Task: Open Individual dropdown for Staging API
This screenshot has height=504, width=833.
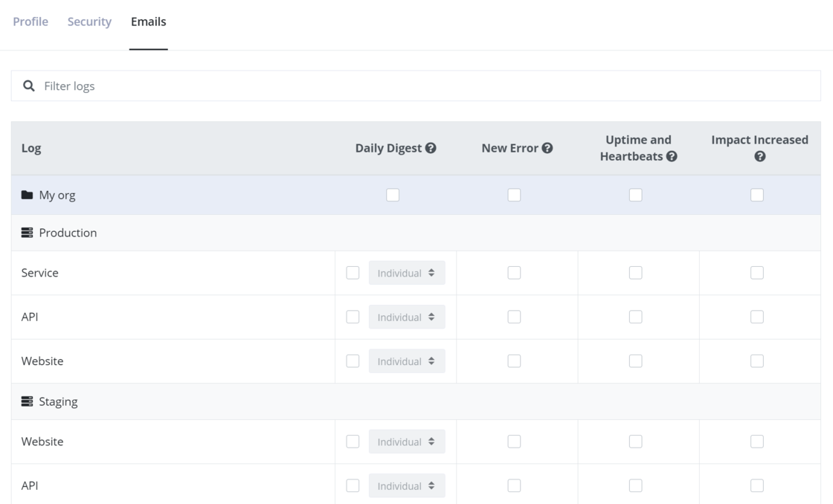Action: click(407, 486)
